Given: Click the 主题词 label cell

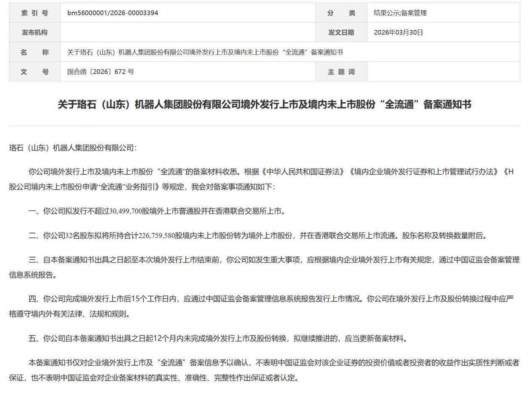Looking at the screenshot, I should point(341,71).
